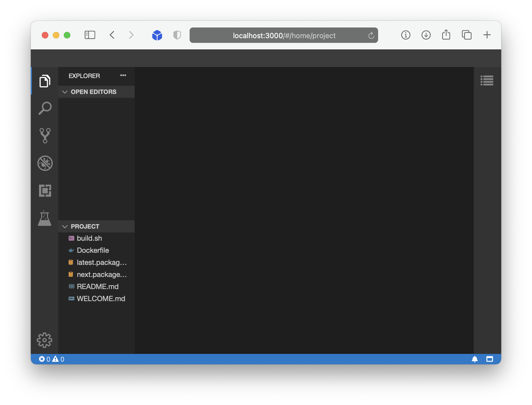Open the Debug view icon

point(45,163)
